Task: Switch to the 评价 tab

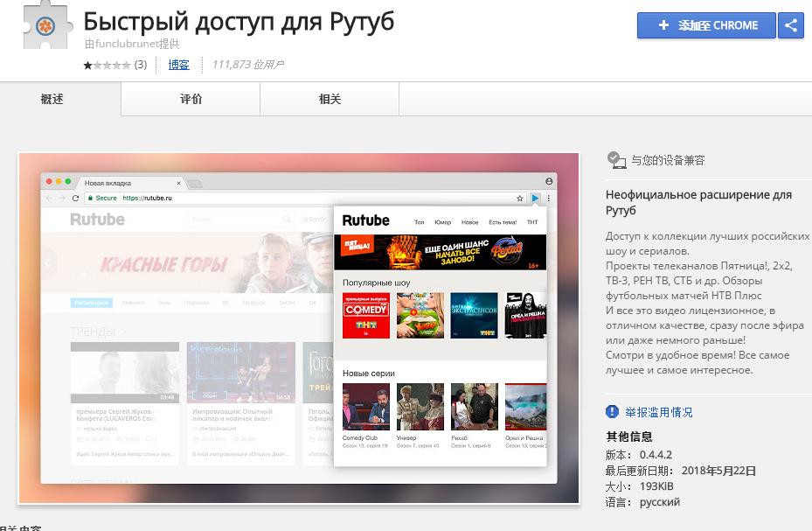Action: (191, 99)
